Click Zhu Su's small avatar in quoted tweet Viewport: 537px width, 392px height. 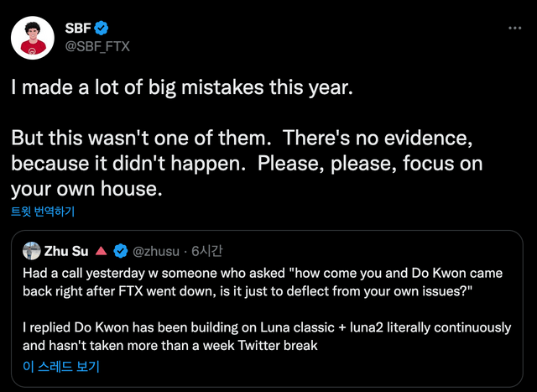33,251
